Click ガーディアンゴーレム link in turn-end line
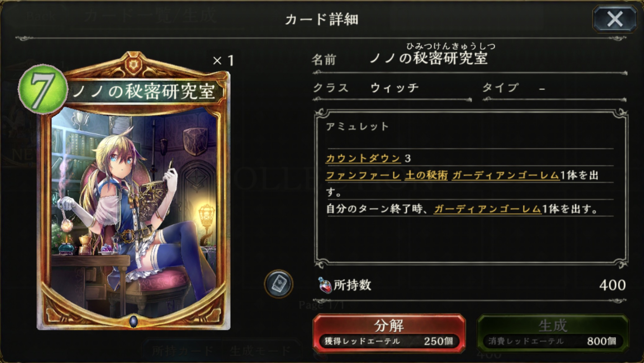 [487, 209]
